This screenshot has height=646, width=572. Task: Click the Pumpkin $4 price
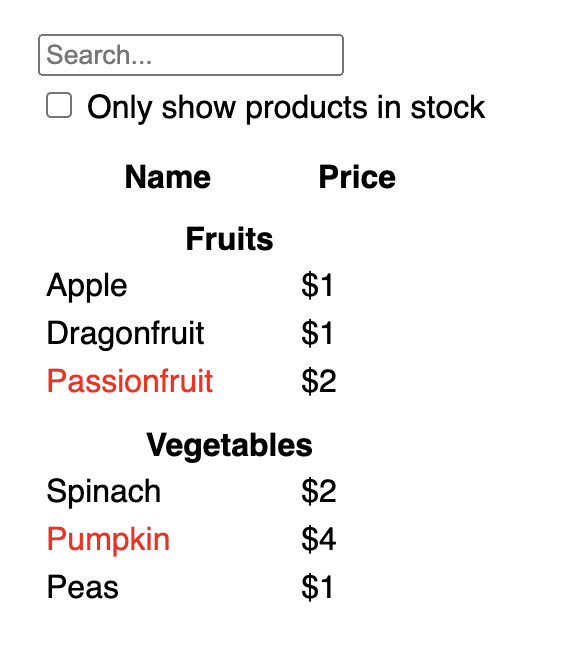(319, 539)
